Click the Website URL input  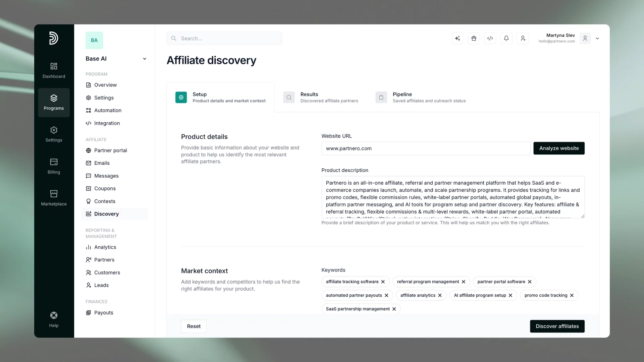tap(426, 148)
